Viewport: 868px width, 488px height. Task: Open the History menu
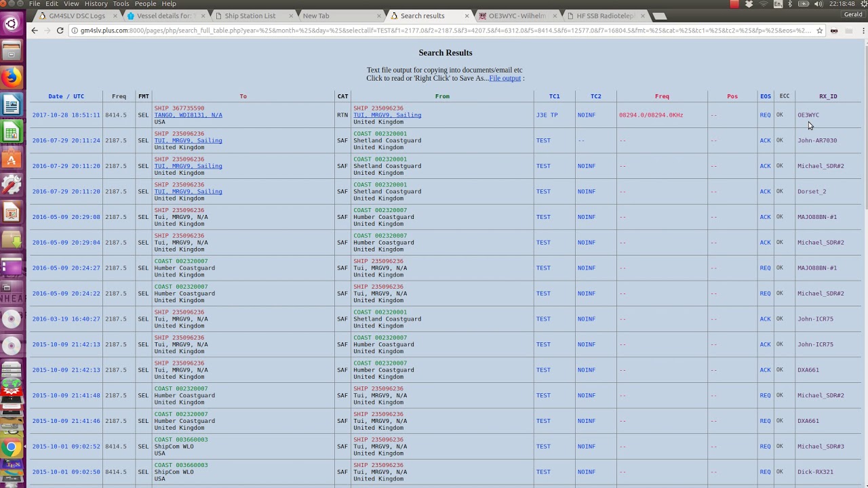click(96, 4)
